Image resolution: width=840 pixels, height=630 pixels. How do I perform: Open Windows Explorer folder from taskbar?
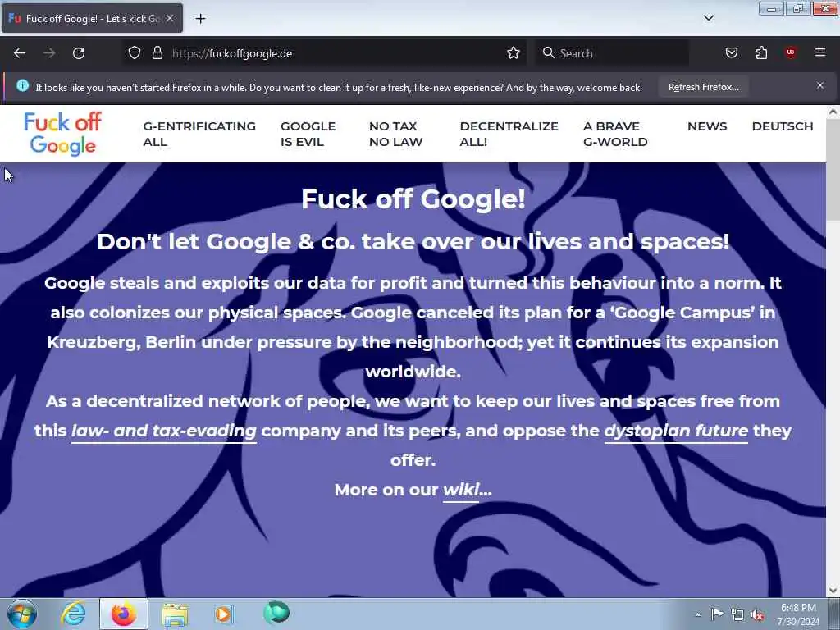click(x=175, y=614)
